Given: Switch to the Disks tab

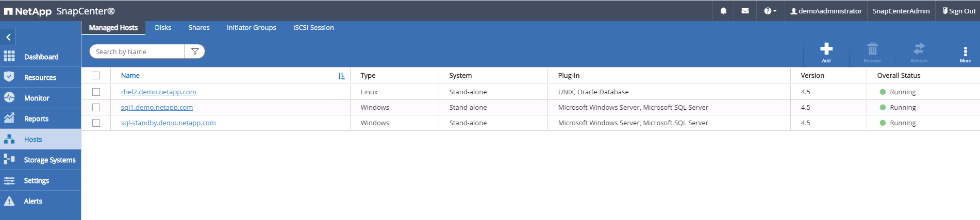Looking at the screenshot, I should pyautogui.click(x=163, y=28).
